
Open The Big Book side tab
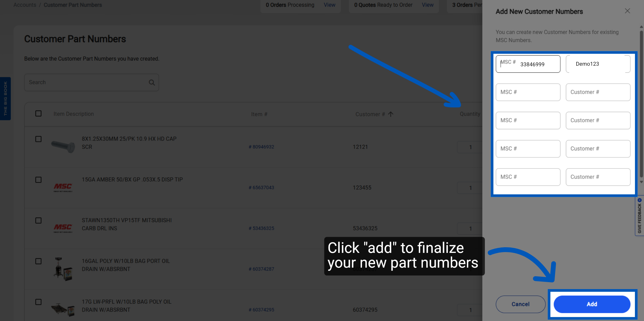(x=5, y=98)
